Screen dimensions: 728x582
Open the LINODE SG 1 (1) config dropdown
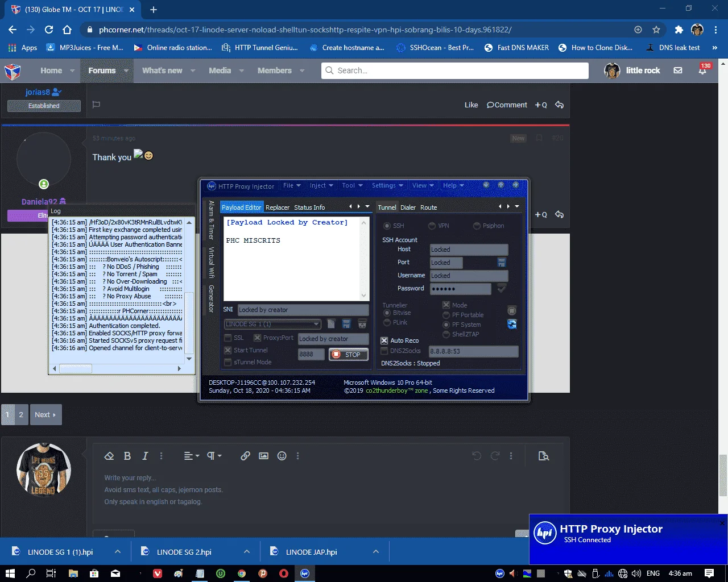[x=272, y=324]
